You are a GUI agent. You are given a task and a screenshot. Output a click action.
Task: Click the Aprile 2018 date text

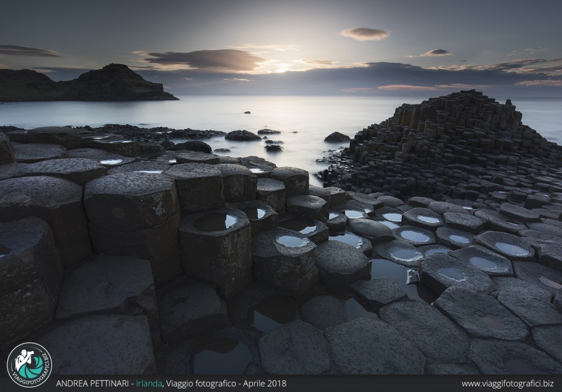point(265,384)
